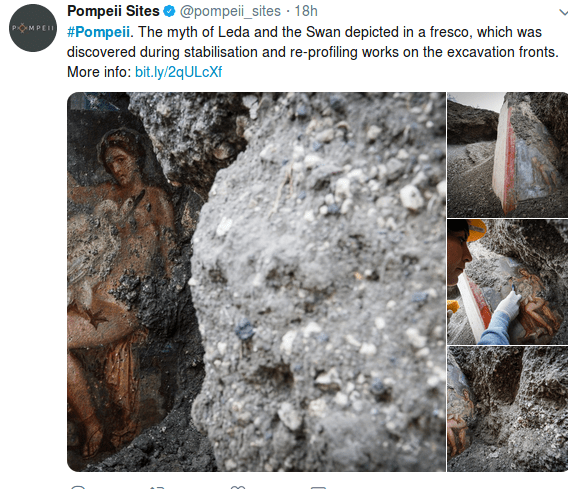The image size is (568, 489).
Task: Open the red-bordered wall fragment photo
Action: pyautogui.click(x=508, y=155)
